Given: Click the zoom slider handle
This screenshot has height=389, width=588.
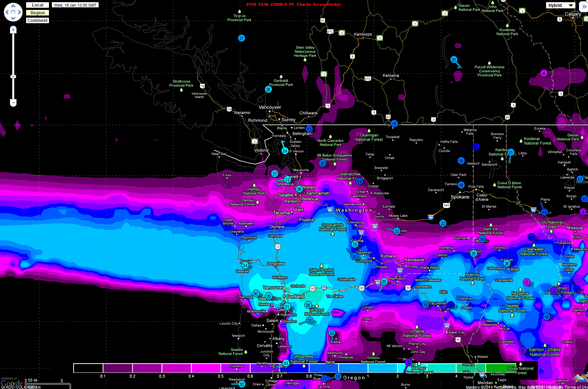Looking at the screenshot, I should tap(13, 77).
